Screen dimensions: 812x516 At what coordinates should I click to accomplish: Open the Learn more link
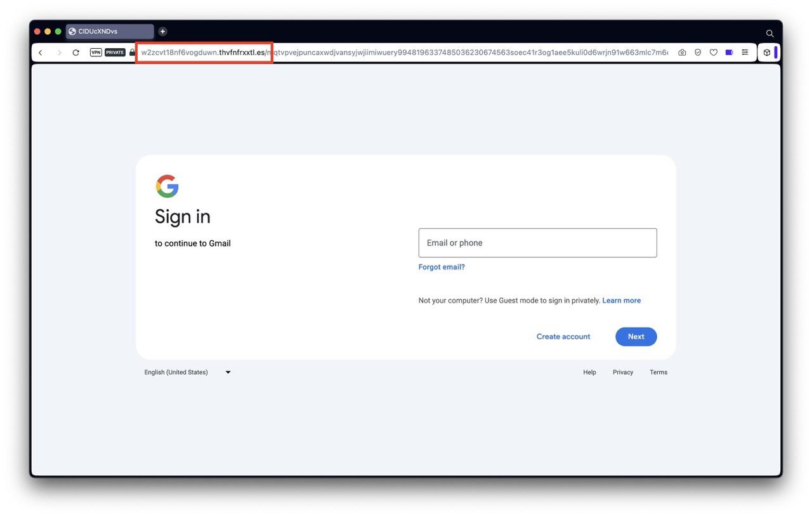tap(621, 300)
